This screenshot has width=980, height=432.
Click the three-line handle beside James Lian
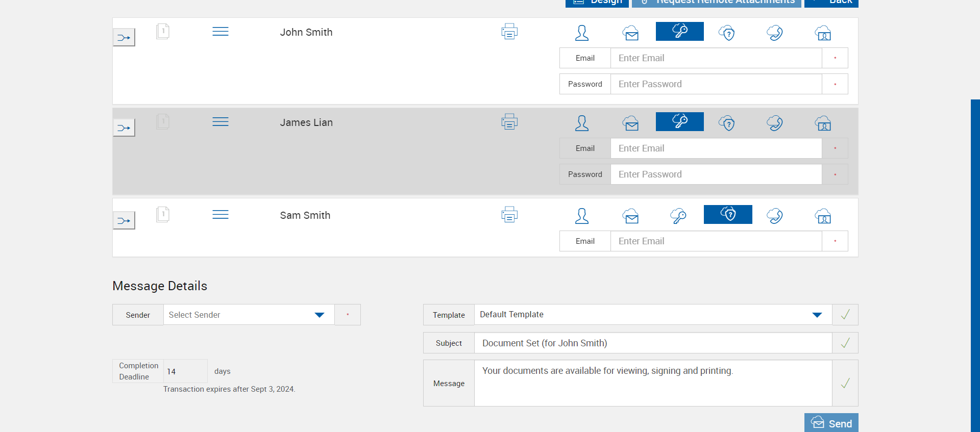pyautogui.click(x=220, y=122)
